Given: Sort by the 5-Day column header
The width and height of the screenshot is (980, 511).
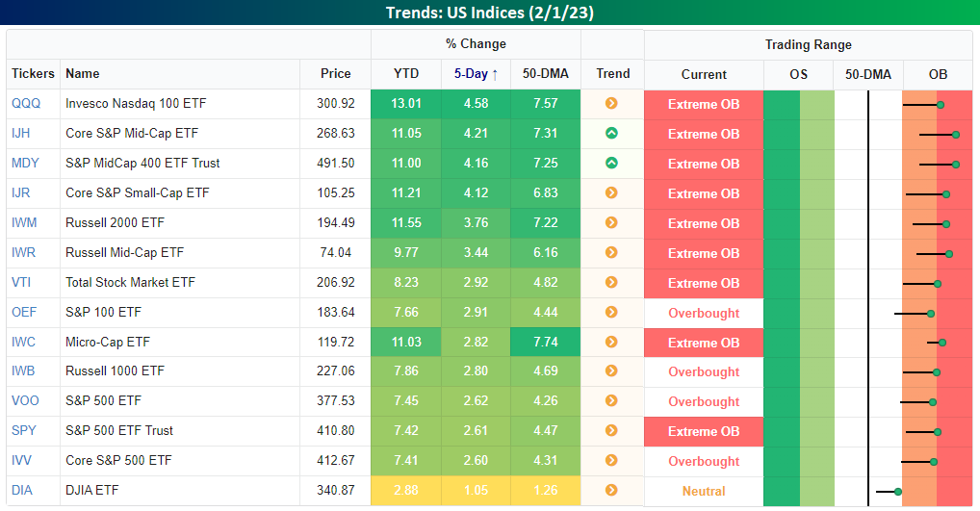Looking at the screenshot, I should click(x=476, y=73).
